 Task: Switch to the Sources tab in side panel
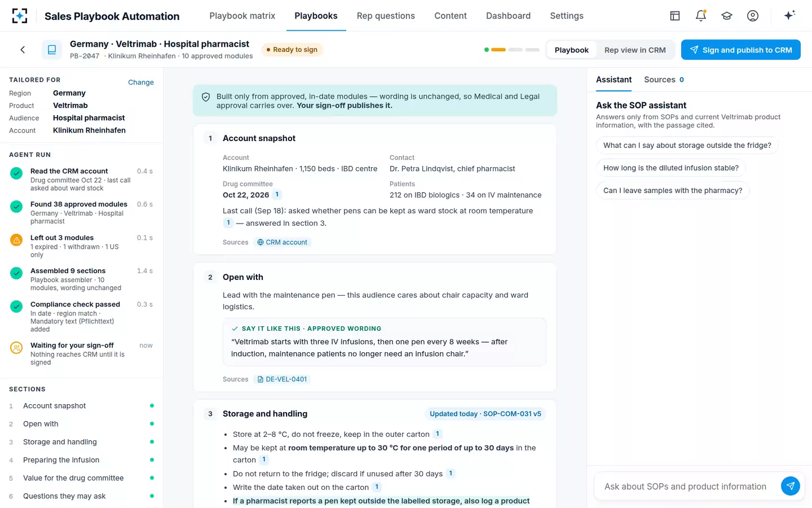point(664,80)
